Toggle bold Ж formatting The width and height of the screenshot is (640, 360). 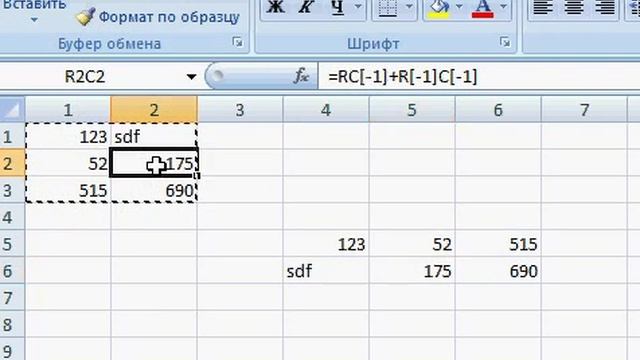tap(276, 7)
